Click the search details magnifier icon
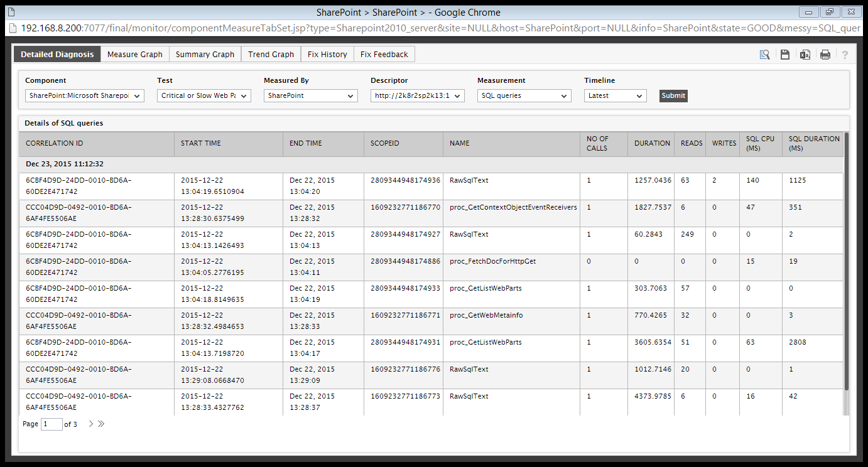This screenshot has height=467, width=868. point(764,55)
